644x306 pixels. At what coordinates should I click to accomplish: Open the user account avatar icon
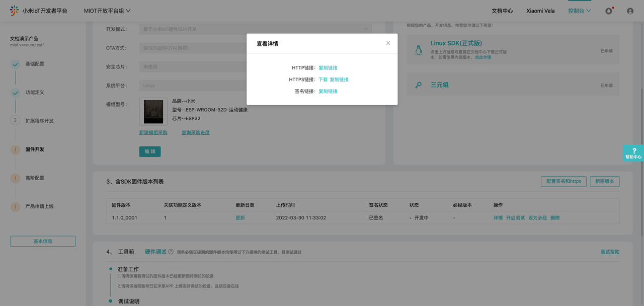[630, 11]
